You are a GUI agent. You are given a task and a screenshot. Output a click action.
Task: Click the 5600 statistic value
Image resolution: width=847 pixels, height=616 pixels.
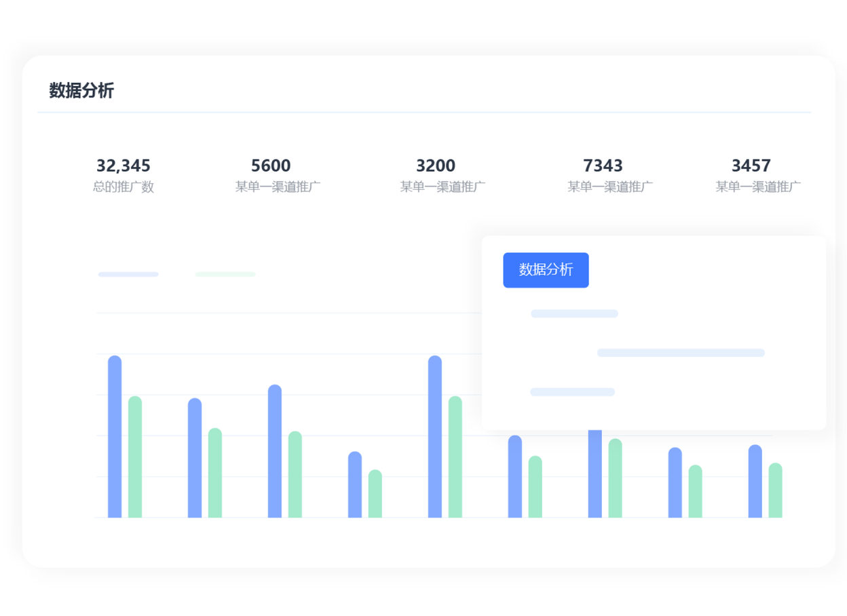[271, 166]
